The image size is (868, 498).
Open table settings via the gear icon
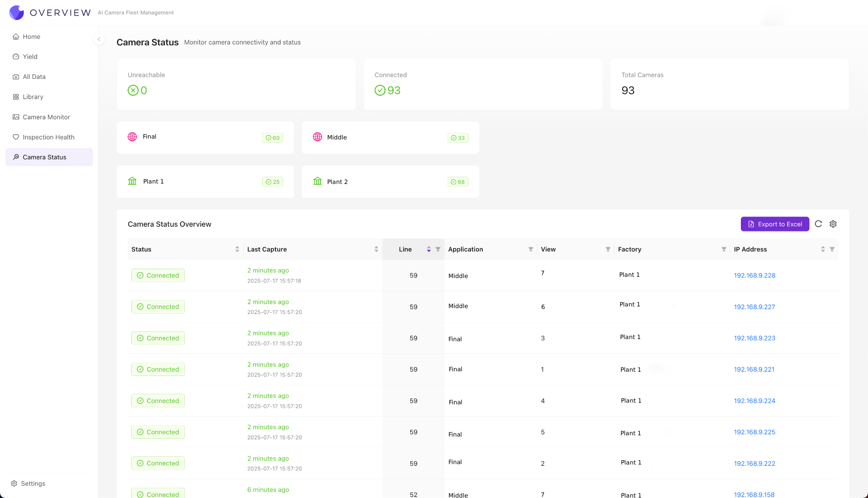tap(833, 224)
